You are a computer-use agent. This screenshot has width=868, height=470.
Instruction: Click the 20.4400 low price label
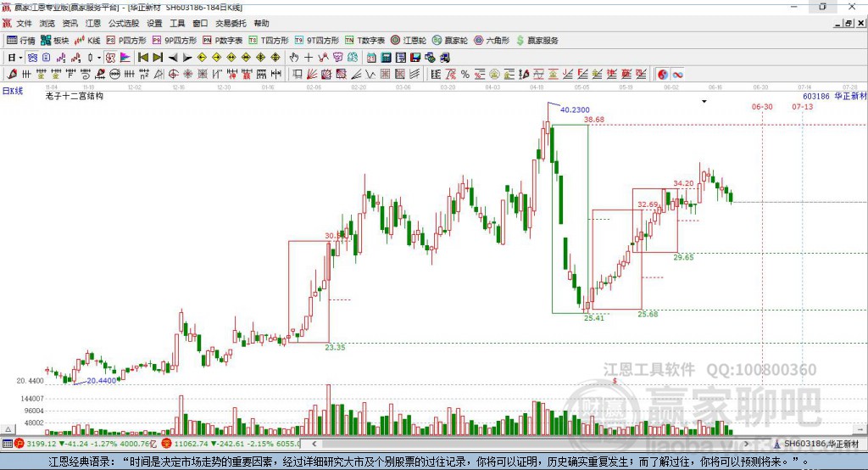tap(102, 380)
